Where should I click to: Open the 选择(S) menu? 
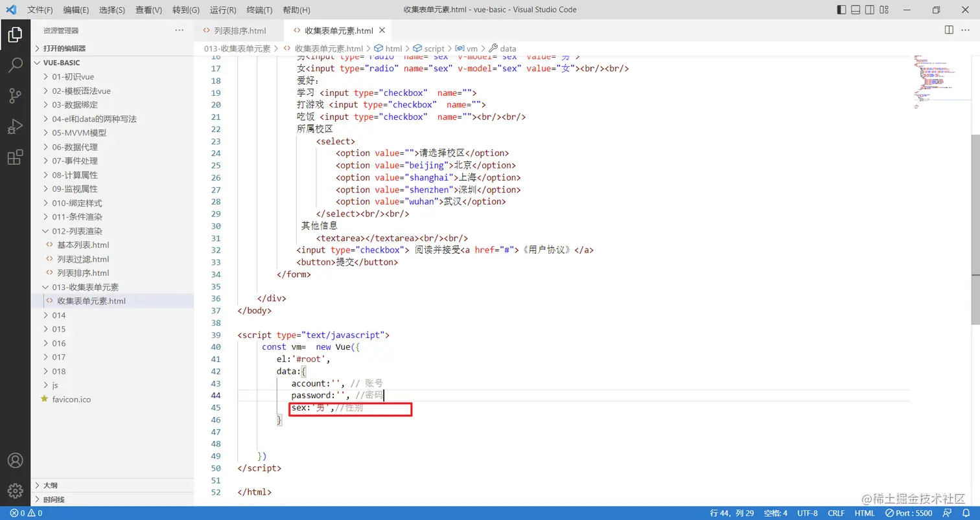[x=113, y=10]
